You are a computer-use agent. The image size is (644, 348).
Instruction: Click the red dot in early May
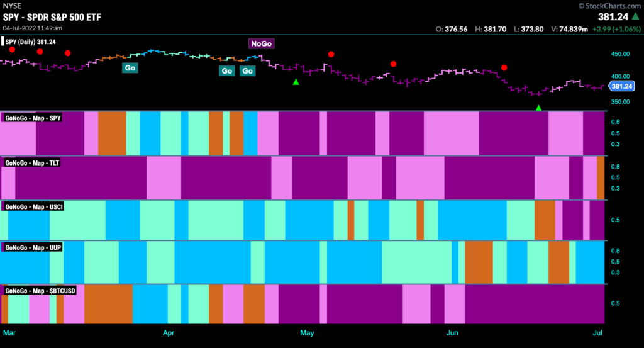tap(331, 54)
